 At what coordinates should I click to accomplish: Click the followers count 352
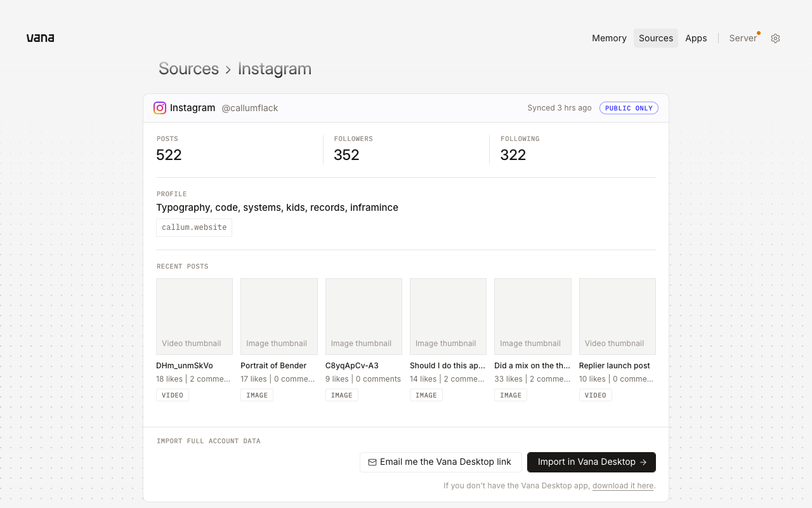346,155
